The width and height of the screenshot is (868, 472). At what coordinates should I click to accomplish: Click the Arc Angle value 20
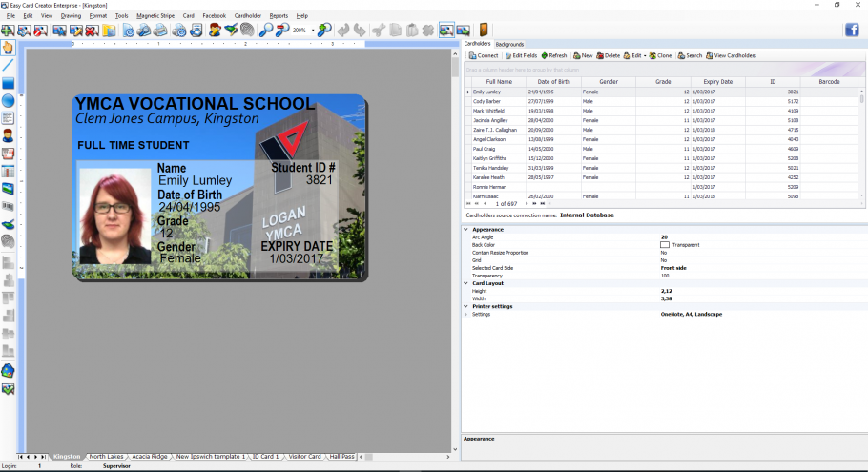664,237
